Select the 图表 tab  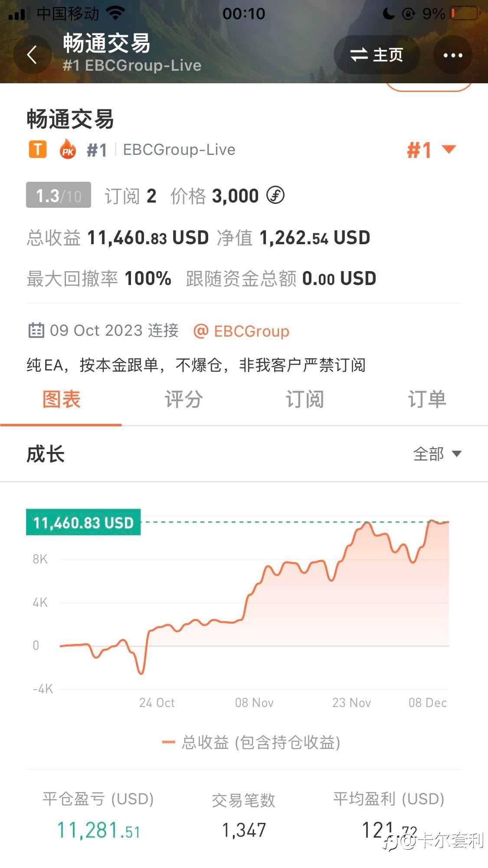point(61,399)
